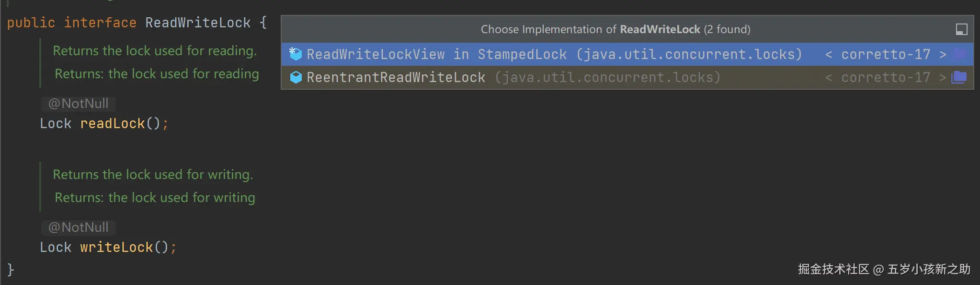This screenshot has height=285, width=980.
Task: Click ReadWriteLock interface name in declaration
Action: coord(198,23)
